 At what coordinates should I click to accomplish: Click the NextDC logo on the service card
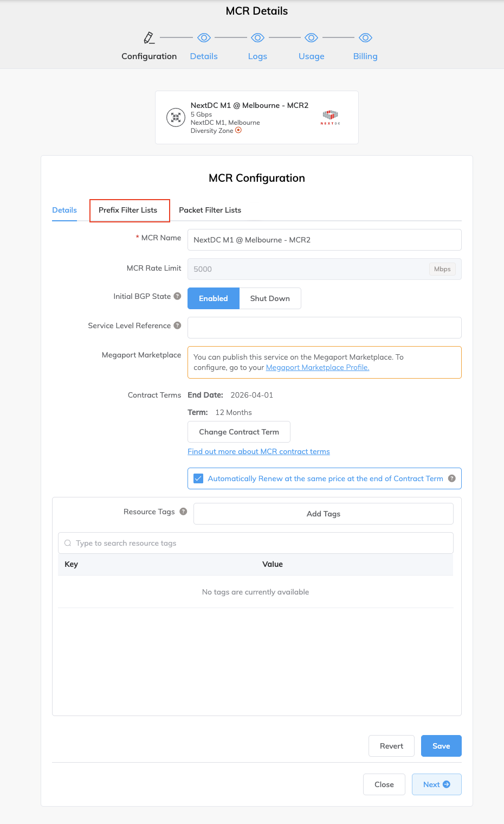(329, 116)
